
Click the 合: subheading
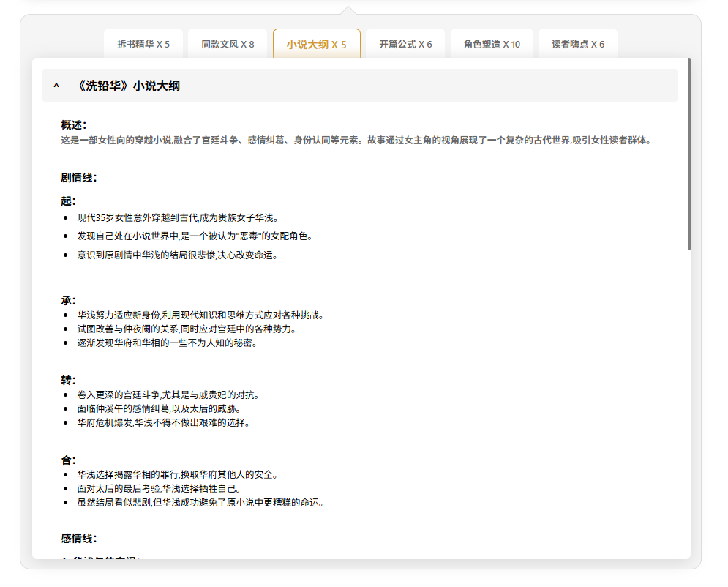(x=68, y=460)
